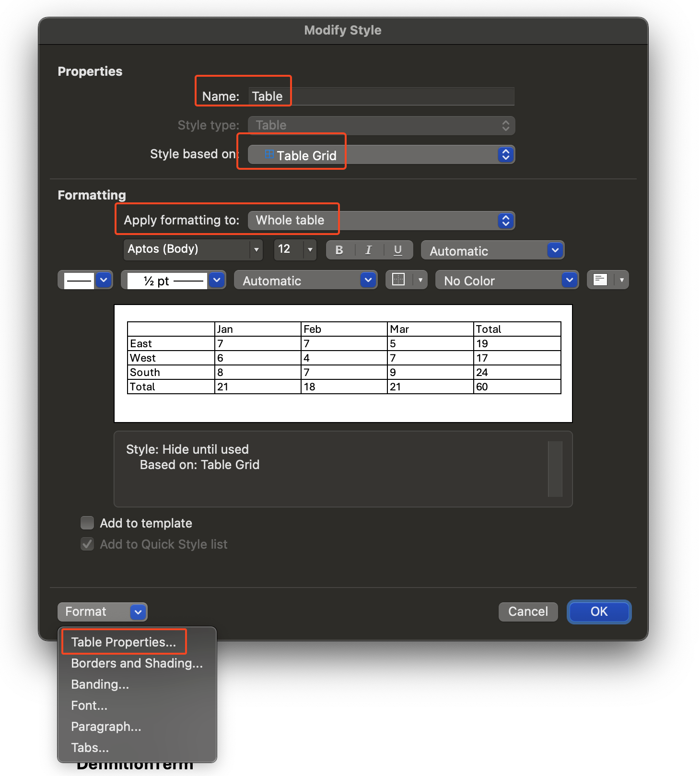Click the OK button

599,611
